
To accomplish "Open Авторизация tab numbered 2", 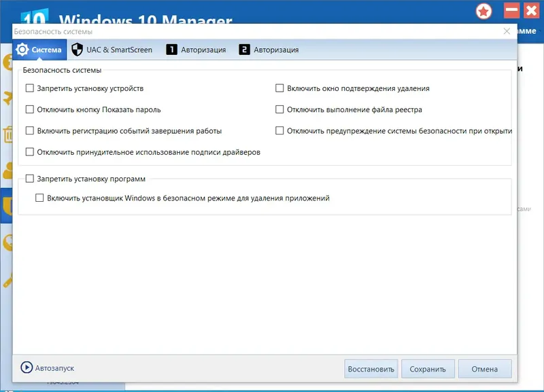I will pyautogui.click(x=269, y=50).
